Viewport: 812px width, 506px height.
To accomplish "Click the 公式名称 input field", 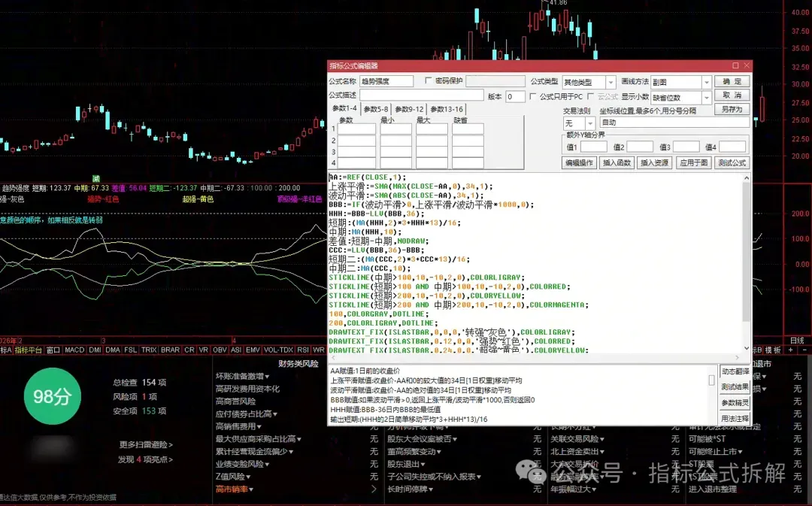I will click(386, 81).
